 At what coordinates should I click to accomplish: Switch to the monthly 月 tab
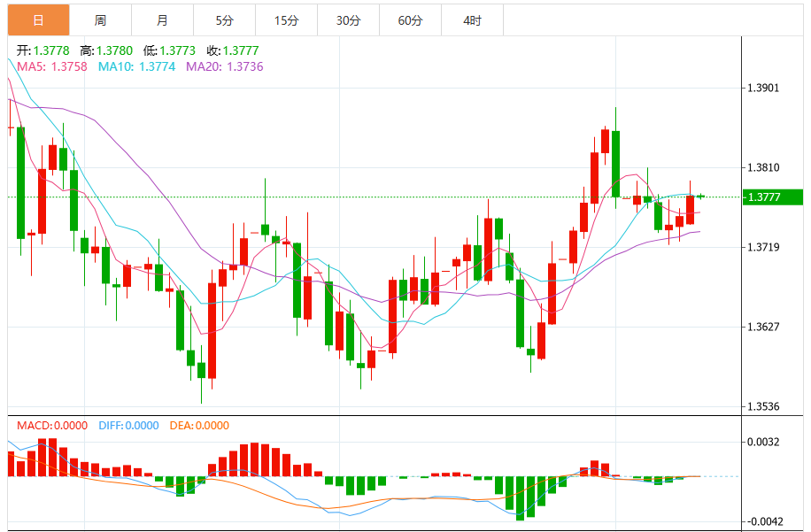click(162, 20)
